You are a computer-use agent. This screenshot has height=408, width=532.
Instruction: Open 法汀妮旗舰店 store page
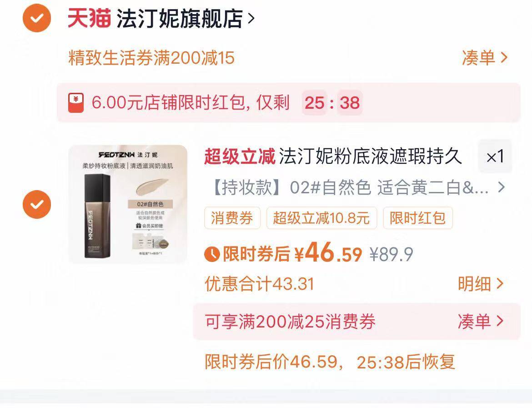point(180,18)
